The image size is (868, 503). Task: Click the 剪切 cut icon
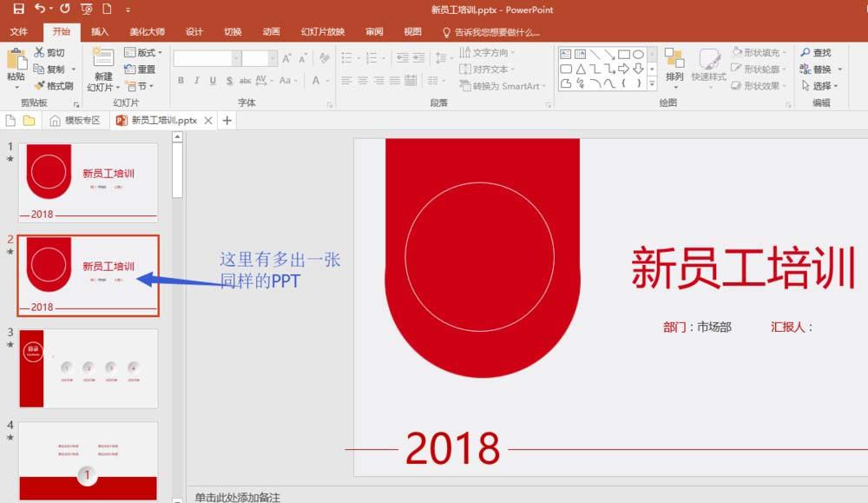click(x=51, y=52)
